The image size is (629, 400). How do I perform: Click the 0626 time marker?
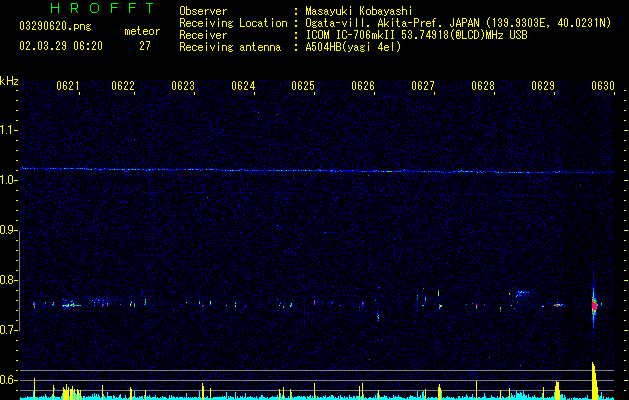pyautogui.click(x=363, y=86)
